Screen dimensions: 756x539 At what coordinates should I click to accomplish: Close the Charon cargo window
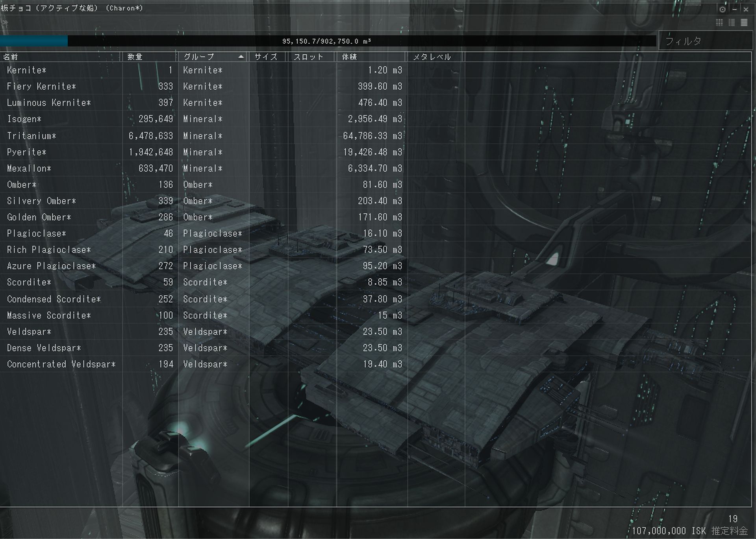pos(746,9)
